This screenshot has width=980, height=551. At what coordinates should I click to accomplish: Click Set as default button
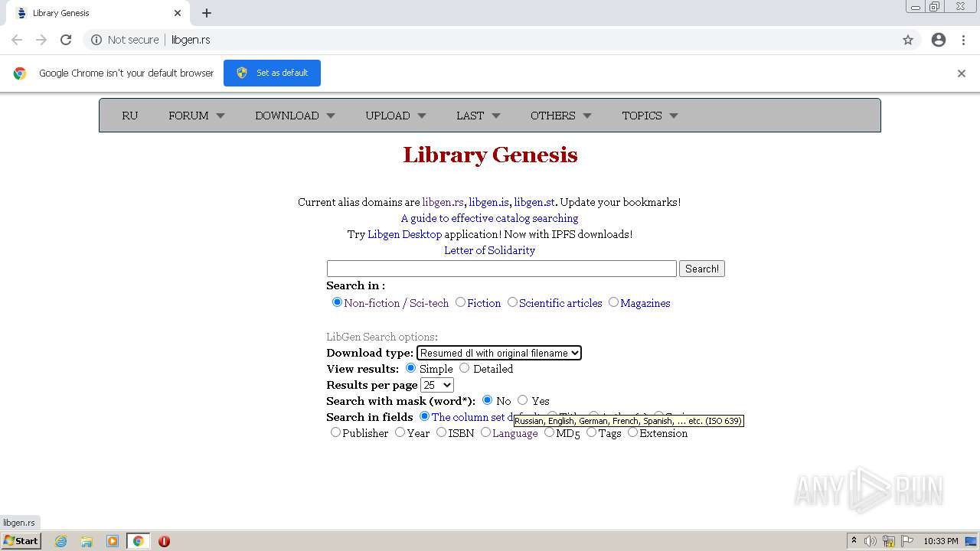tap(272, 73)
